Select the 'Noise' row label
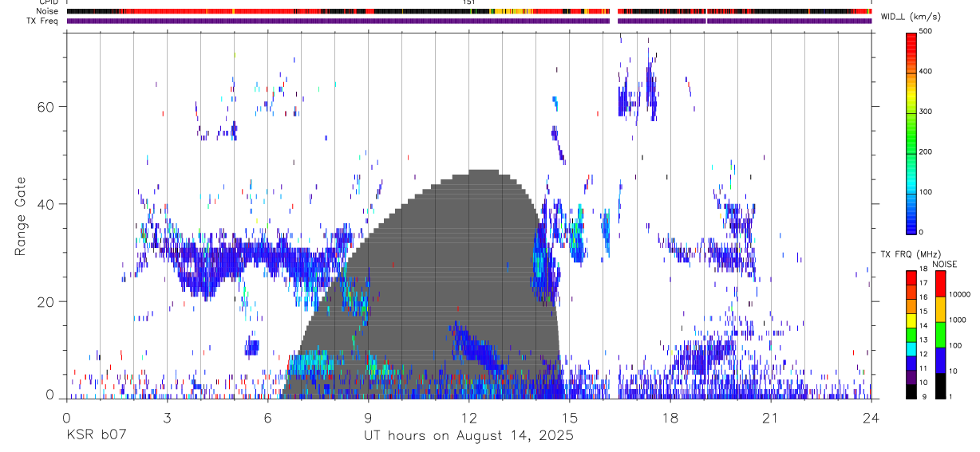 pos(47,12)
